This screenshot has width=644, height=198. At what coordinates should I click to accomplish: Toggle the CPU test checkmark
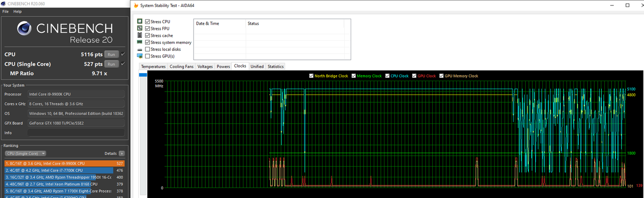pyautogui.click(x=123, y=54)
